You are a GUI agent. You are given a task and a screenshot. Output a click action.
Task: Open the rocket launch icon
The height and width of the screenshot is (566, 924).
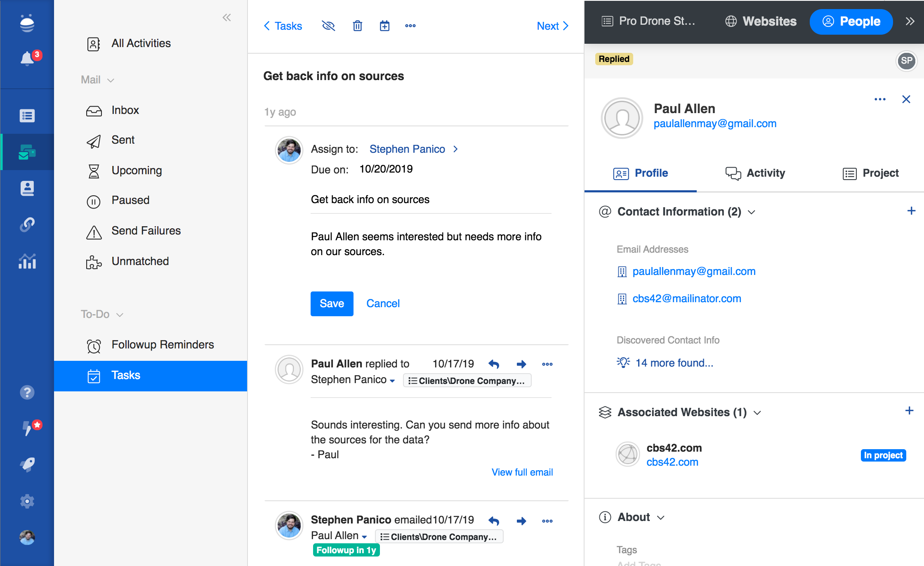pos(27,464)
